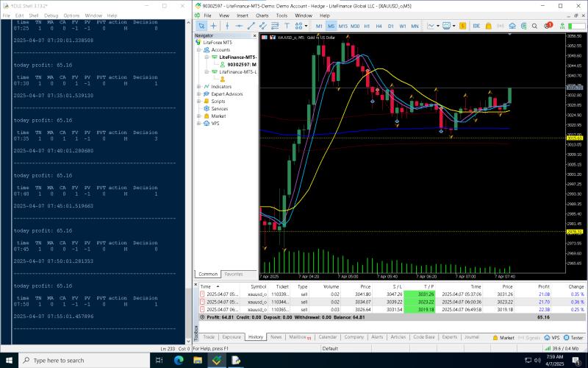
Task: Switch chart to W1 timeframe
Action: [403, 26]
